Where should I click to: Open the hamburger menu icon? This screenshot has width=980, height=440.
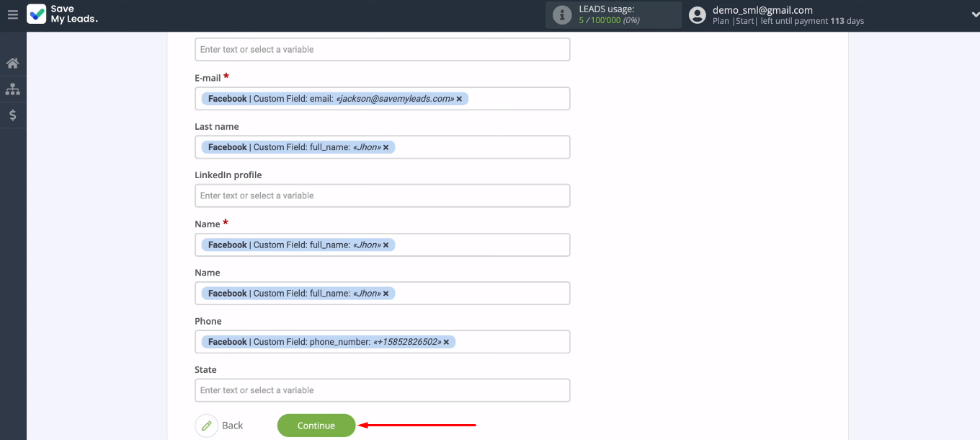(x=12, y=14)
